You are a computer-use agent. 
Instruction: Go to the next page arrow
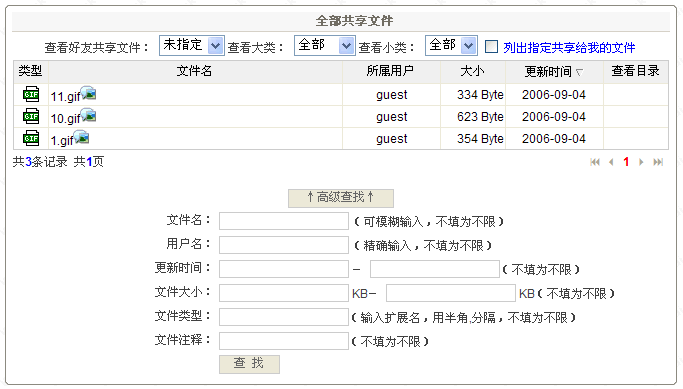point(641,162)
